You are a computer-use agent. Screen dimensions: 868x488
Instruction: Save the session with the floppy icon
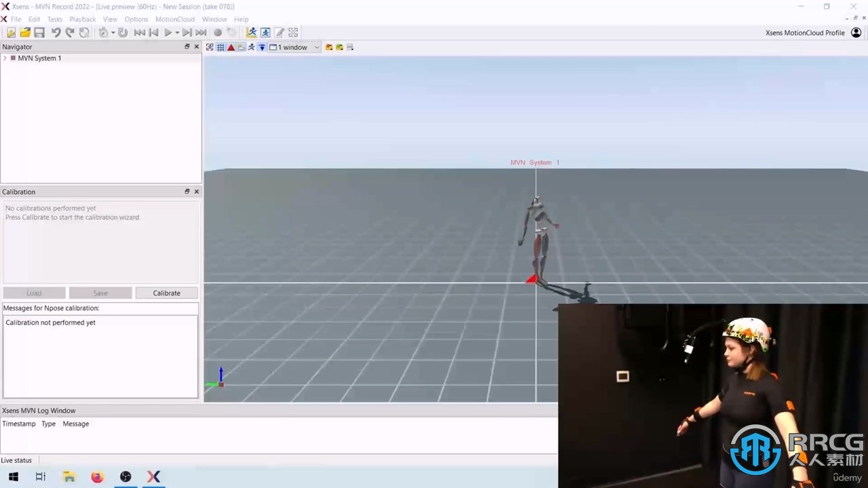click(x=39, y=33)
